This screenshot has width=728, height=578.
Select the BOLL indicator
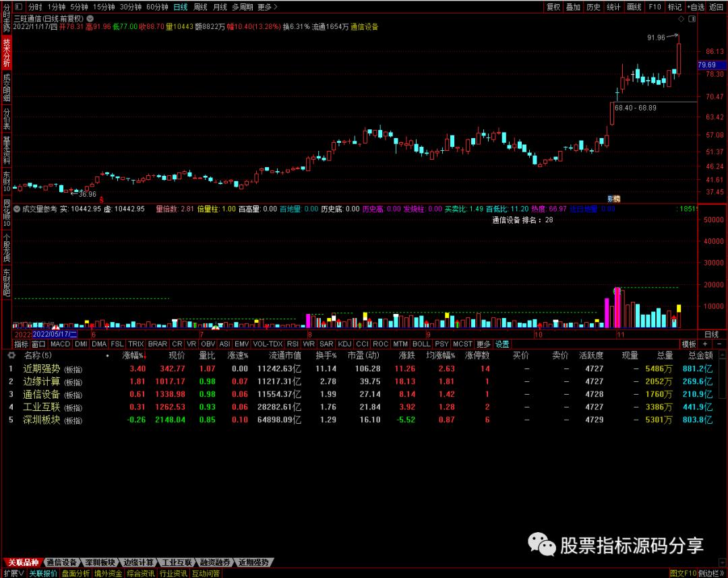(421, 344)
